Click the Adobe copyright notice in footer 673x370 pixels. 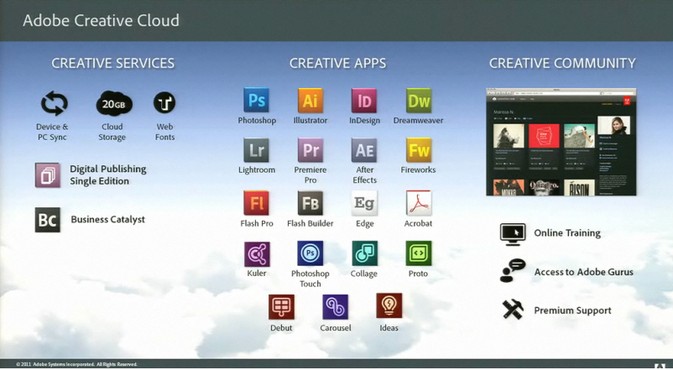coord(77,364)
